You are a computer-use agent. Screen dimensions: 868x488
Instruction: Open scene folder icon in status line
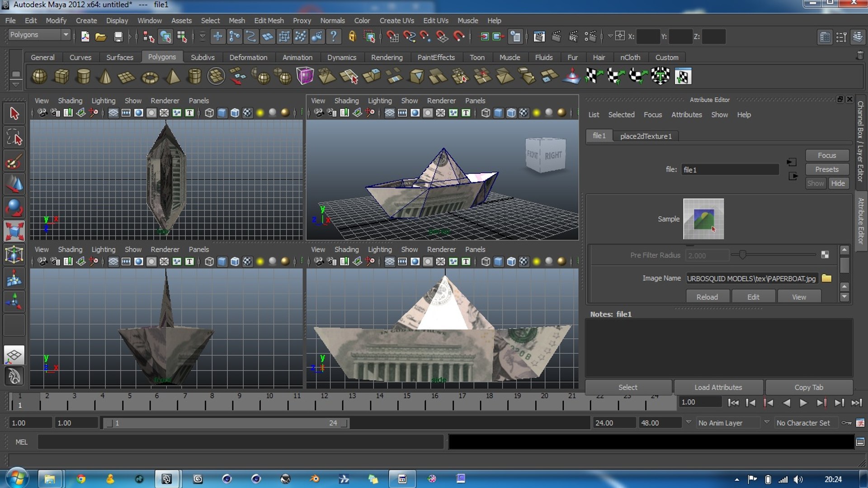click(101, 37)
